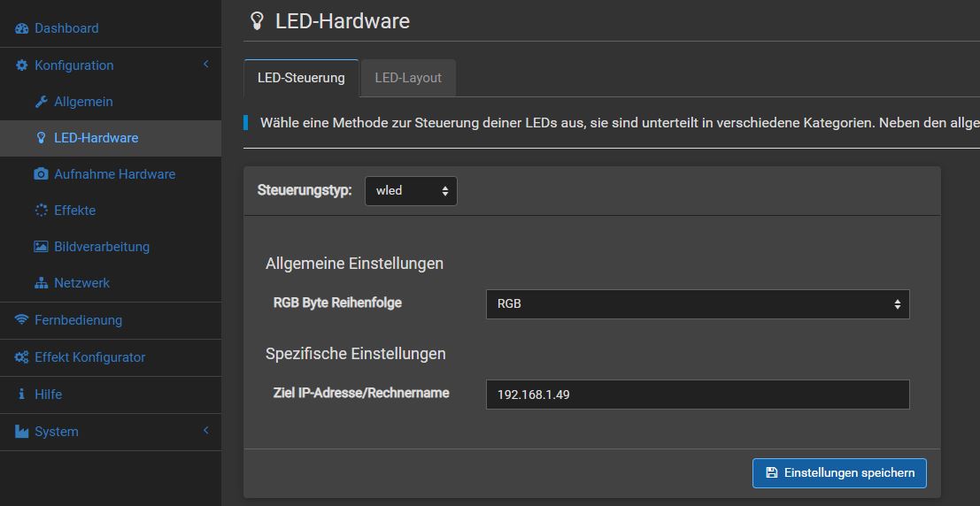This screenshot has height=506, width=980.
Task: Click the Netzwerk sitemap icon
Action: tap(42, 283)
